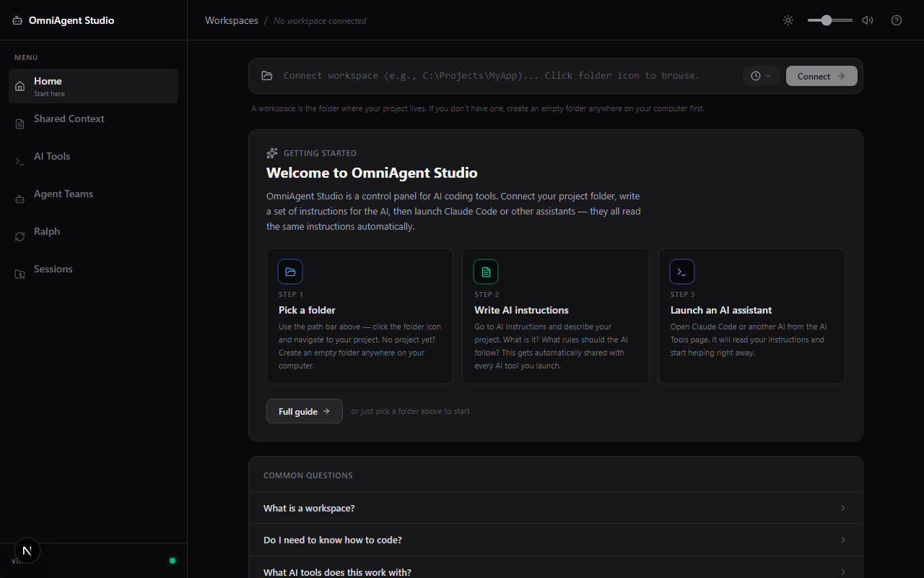The image size is (924, 578).
Task: Expand the 'What is a workspace?' question
Action: pyautogui.click(x=555, y=508)
